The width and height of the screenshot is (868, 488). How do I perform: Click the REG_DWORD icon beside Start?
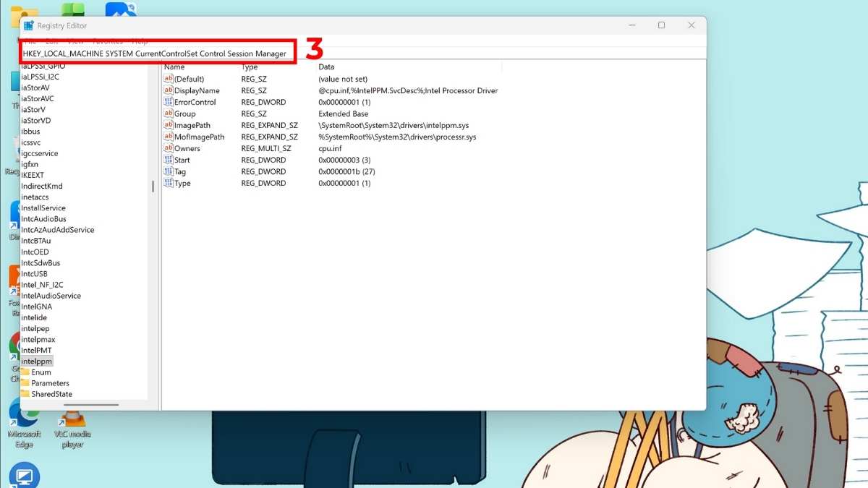(169, 160)
